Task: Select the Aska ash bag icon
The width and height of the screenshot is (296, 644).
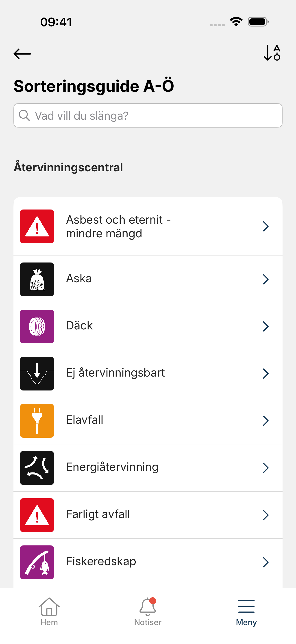Action: click(x=37, y=279)
